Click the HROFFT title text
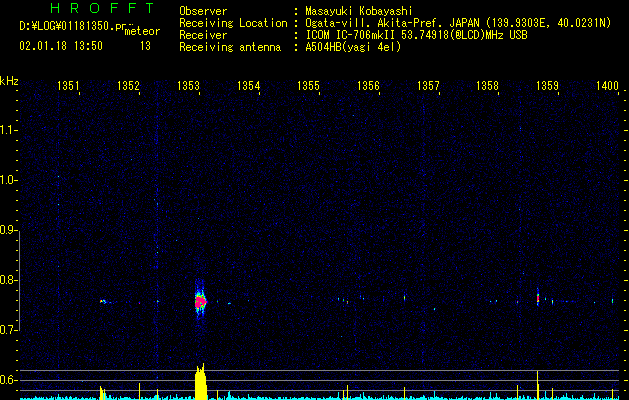The height and width of the screenshot is (400, 629). (103, 8)
